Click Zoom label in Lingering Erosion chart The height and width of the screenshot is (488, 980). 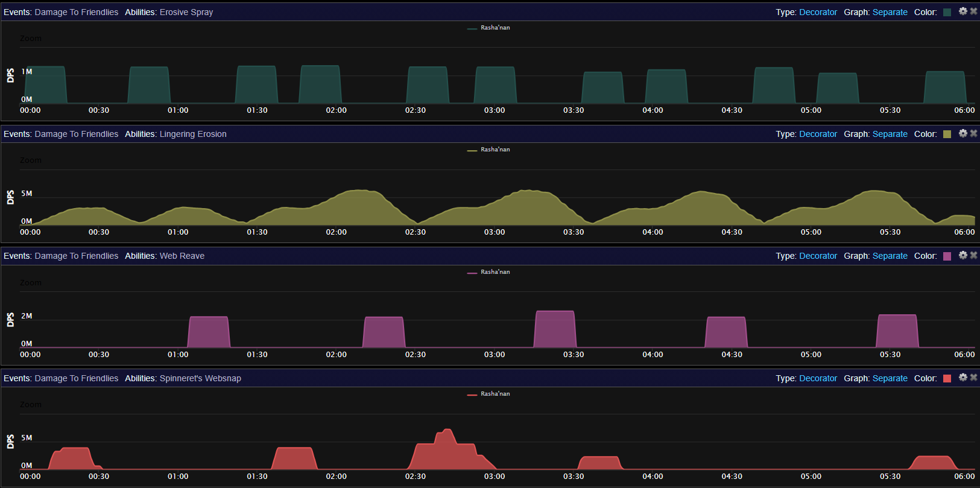(31, 160)
